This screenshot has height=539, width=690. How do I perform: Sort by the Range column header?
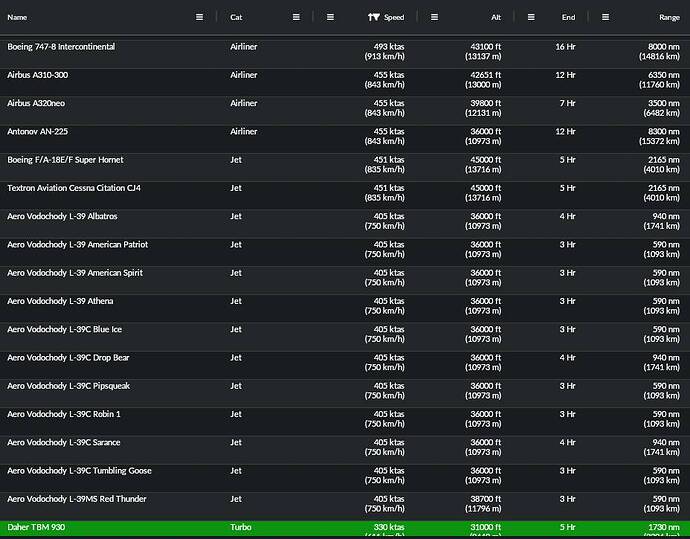pyautogui.click(x=669, y=17)
